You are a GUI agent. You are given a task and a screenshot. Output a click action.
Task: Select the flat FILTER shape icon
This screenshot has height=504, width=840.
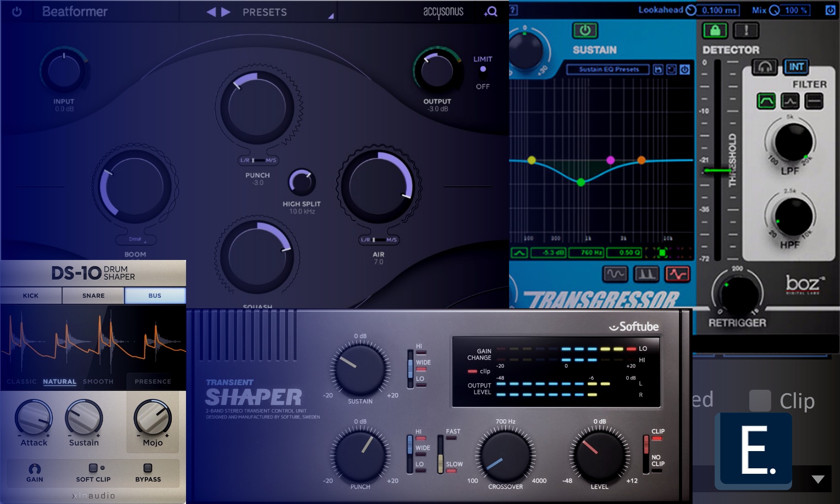click(x=814, y=101)
